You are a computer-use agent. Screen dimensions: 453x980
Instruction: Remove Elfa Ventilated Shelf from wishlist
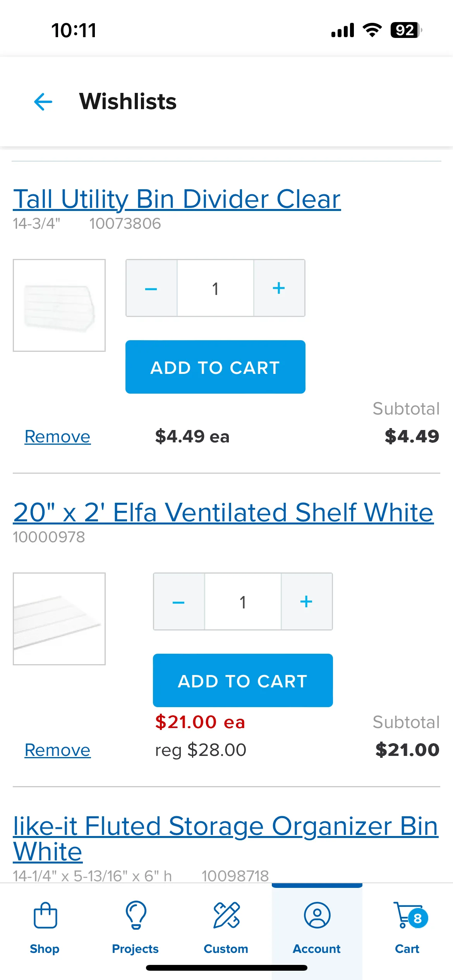[57, 750]
